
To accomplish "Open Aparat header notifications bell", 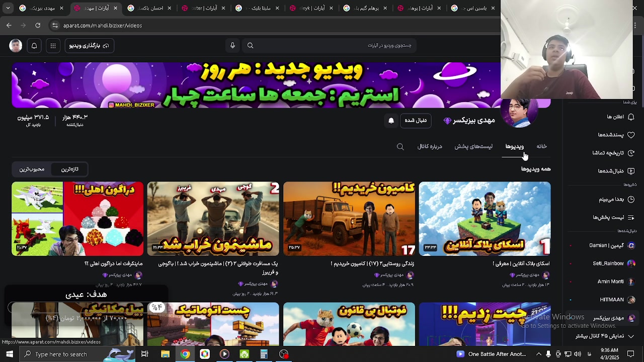I will 34,46.
